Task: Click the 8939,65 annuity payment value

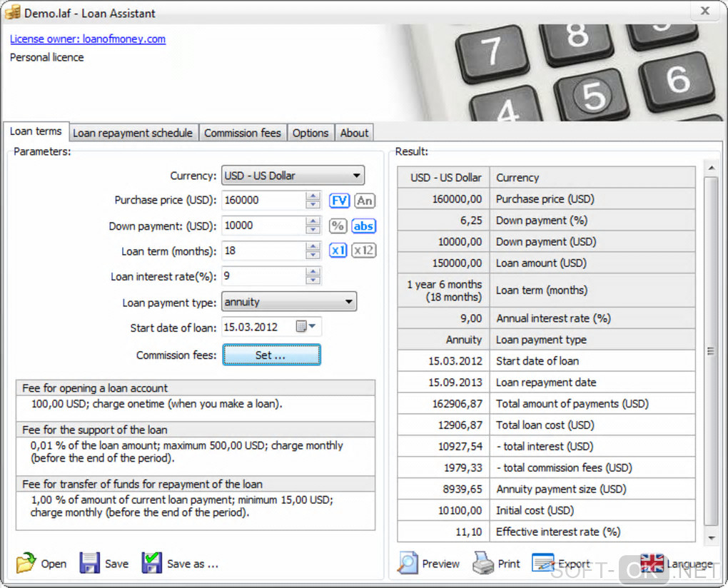Action: click(462, 489)
